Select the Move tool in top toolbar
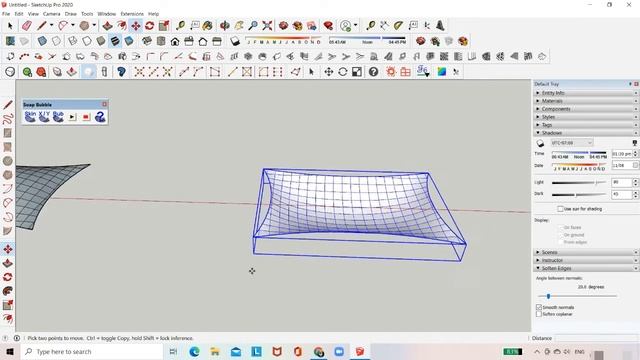Image resolution: width=640 pixels, height=360 pixels. tap(136, 26)
